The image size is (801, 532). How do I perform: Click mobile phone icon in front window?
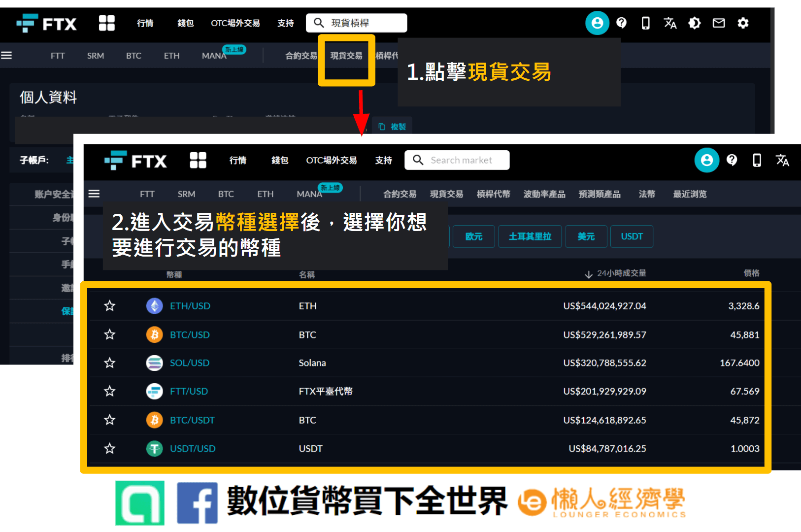(x=757, y=160)
